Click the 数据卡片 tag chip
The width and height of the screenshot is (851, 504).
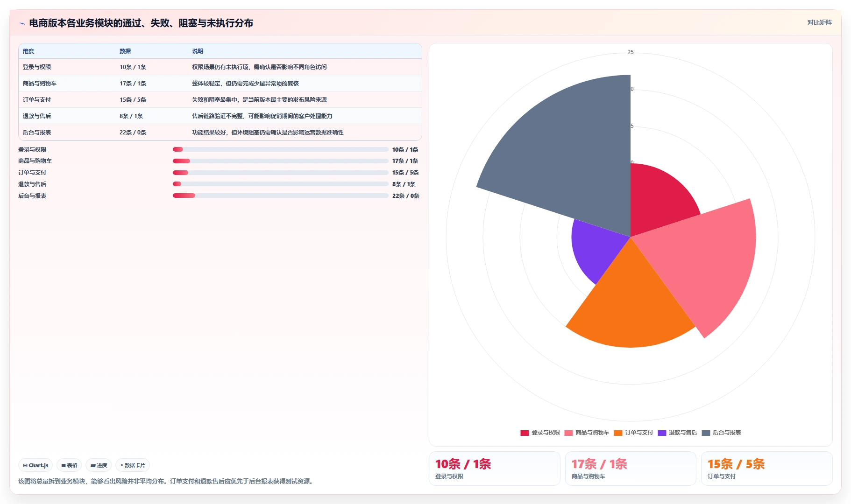click(133, 465)
